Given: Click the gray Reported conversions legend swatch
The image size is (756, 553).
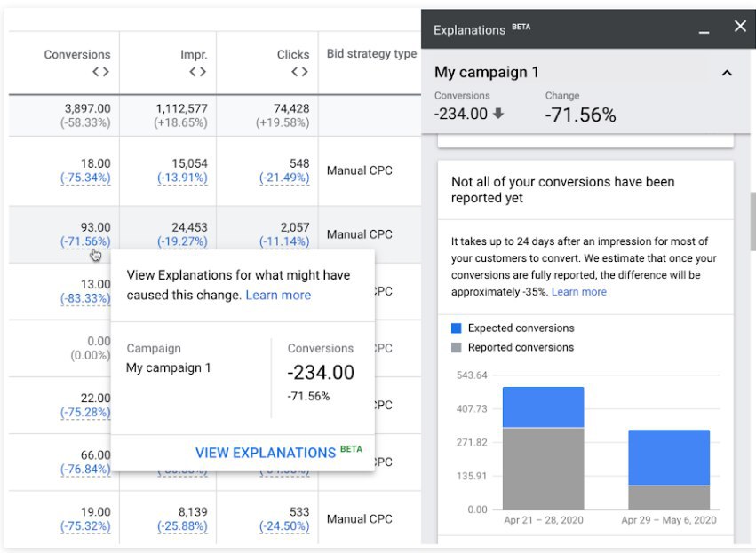Looking at the screenshot, I should 457,347.
